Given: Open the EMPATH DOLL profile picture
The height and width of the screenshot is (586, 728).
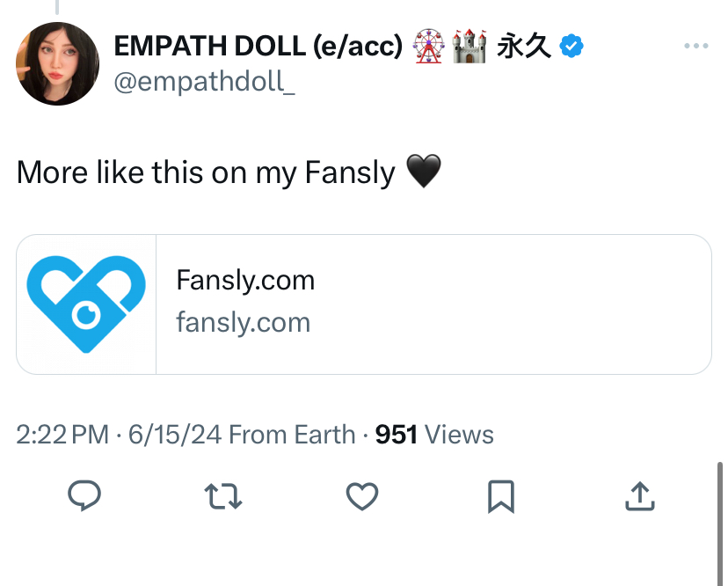Looking at the screenshot, I should tap(57, 63).
